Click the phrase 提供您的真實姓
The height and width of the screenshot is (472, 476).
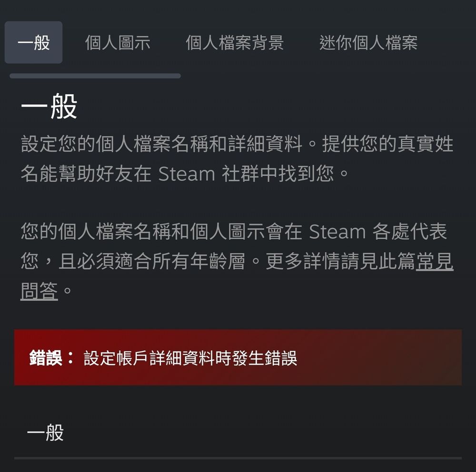click(387, 144)
